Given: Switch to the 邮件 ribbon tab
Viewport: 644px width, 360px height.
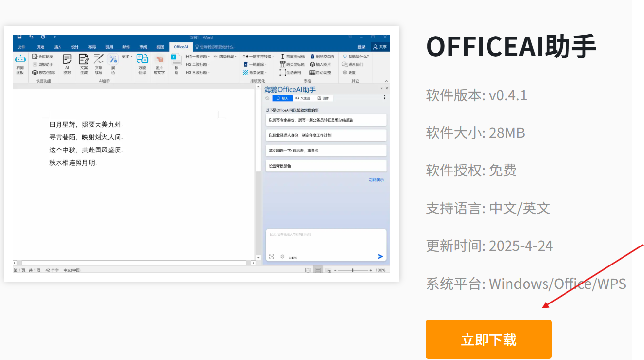Looking at the screenshot, I should (126, 47).
